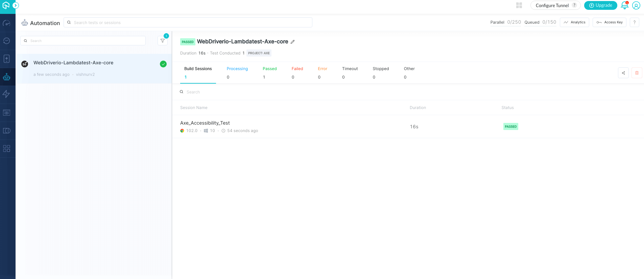The image size is (644, 279).
Task: Open the user profile avatar icon
Action: tap(636, 5)
